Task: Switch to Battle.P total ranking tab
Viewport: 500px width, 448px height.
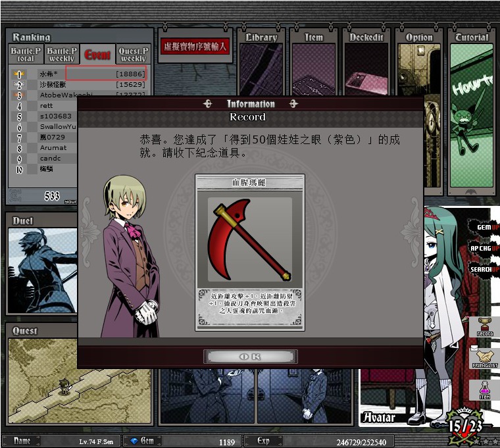Action: tap(26, 55)
